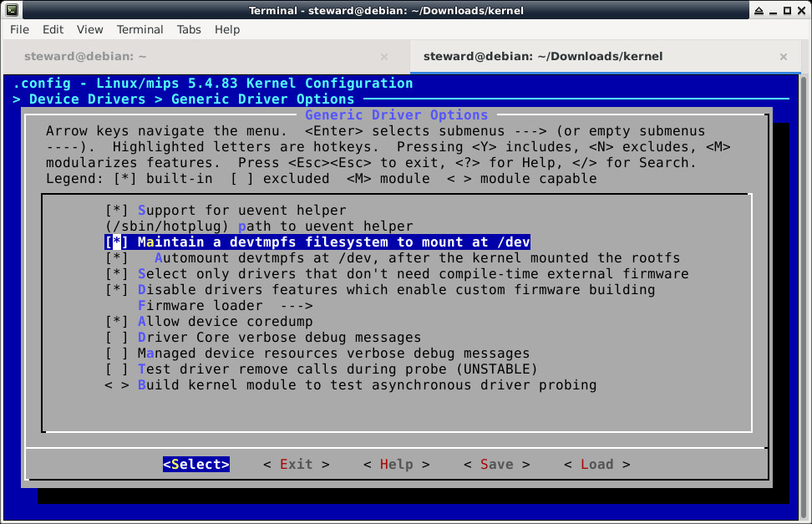Toggle Maintain a devtmpfs filesystem checkbox

tap(116, 242)
